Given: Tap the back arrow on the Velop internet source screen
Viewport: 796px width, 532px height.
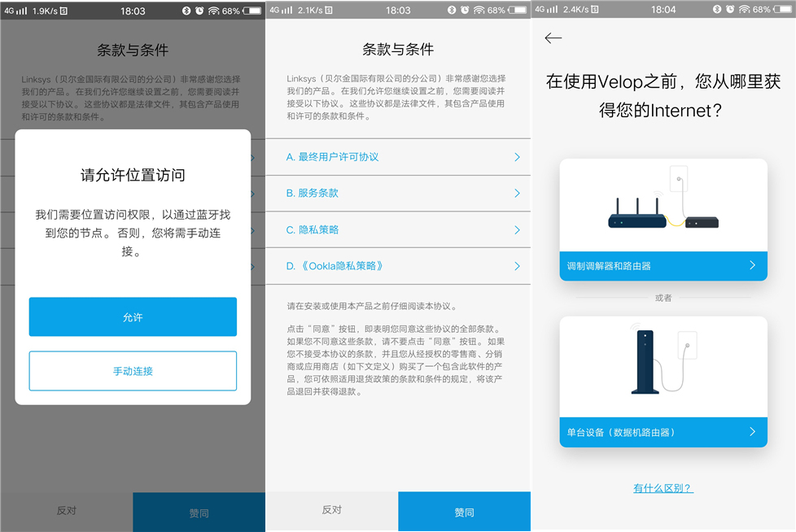Looking at the screenshot, I should click(553, 37).
